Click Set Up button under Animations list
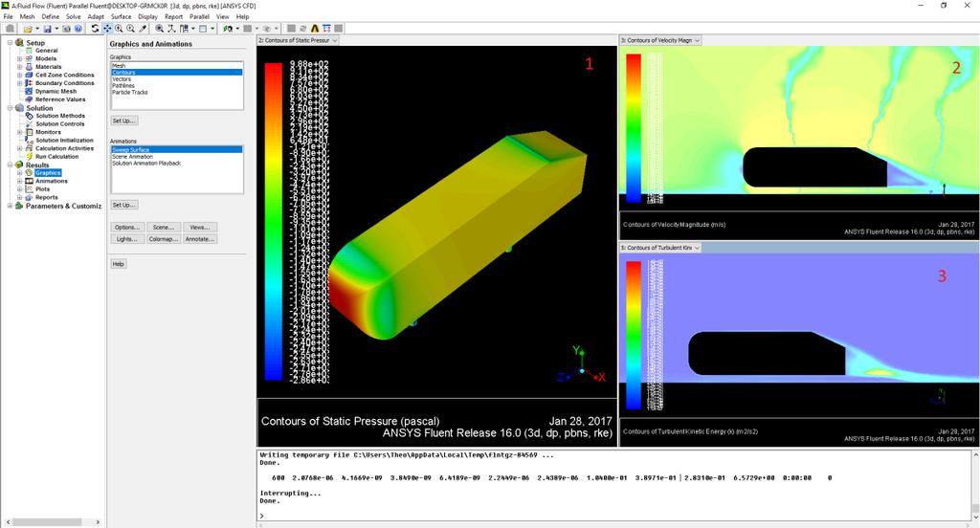980x528 pixels. coord(123,205)
